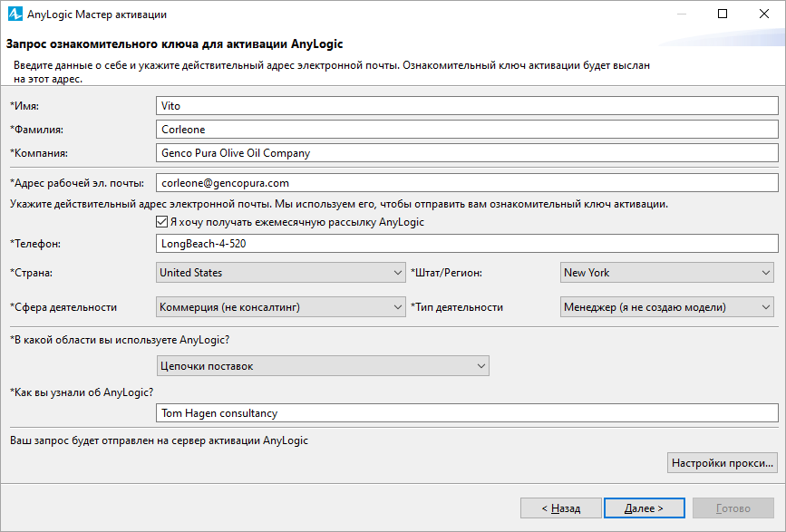The height and width of the screenshot is (532, 786).
Task: Click the '*Сфера деятельности' label
Action: [x=63, y=307]
